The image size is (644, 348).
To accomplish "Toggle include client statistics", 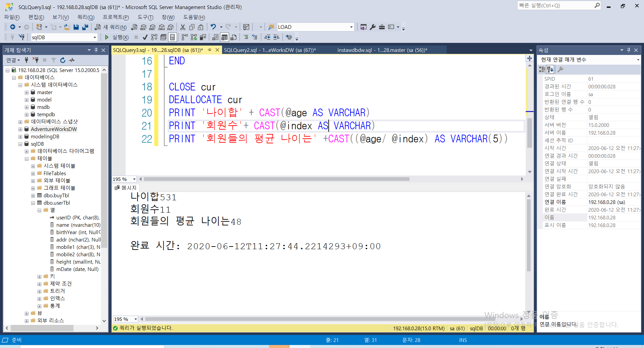I will (203, 37).
